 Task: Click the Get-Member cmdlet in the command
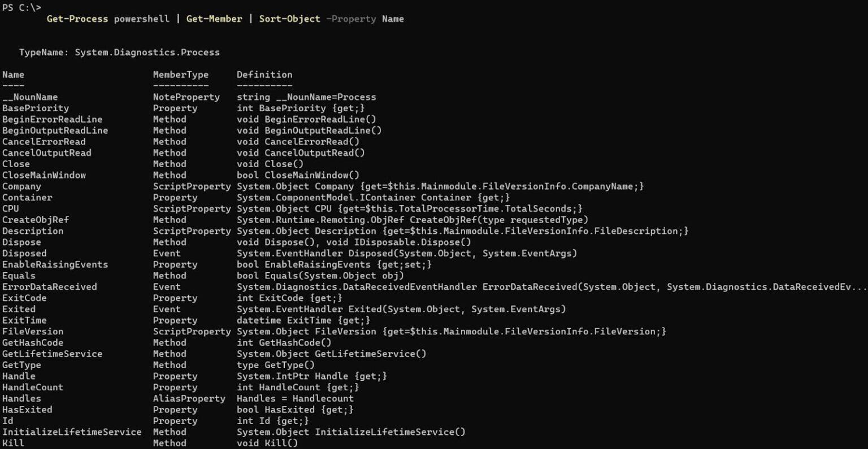214,19
